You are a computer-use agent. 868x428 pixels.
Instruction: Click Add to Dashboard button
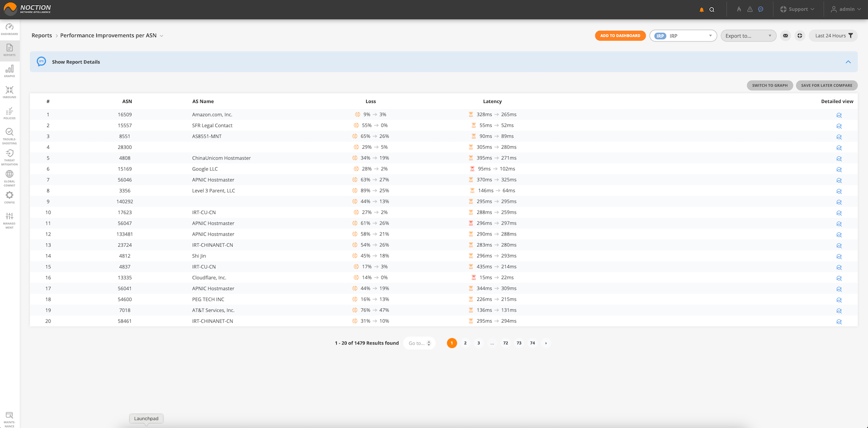tap(620, 36)
